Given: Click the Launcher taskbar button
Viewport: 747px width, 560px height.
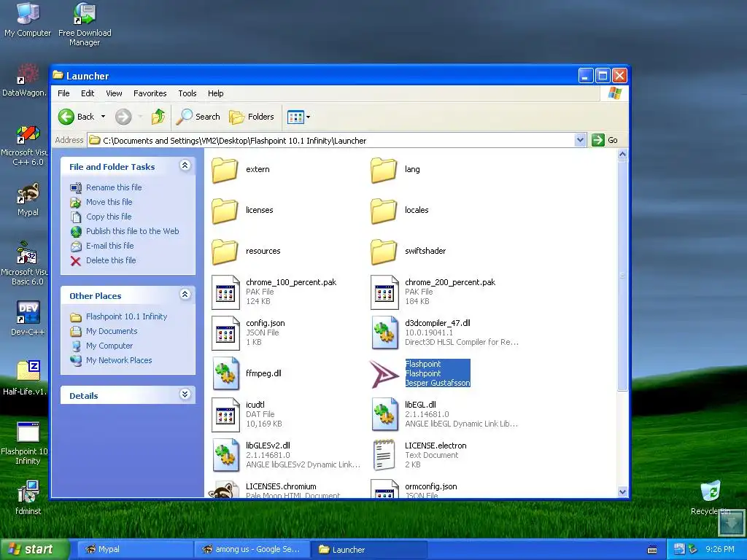Looking at the screenshot, I should [x=369, y=550].
